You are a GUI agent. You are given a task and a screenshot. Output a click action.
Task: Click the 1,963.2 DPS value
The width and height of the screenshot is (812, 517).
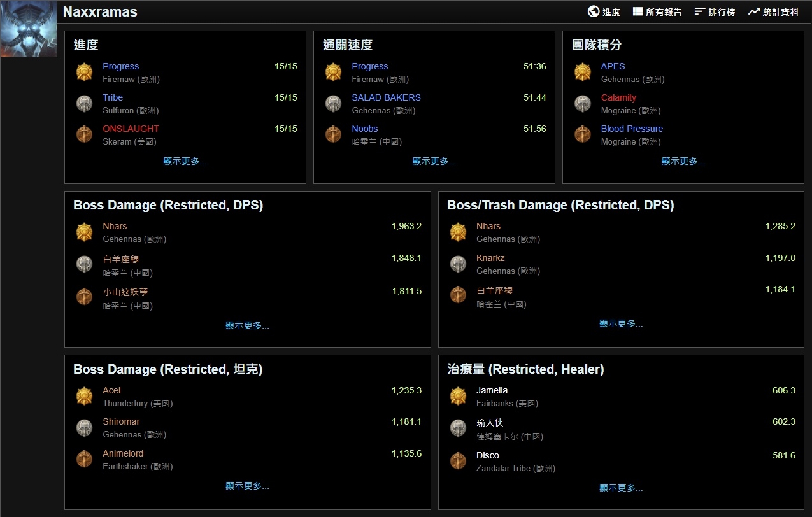tap(406, 226)
